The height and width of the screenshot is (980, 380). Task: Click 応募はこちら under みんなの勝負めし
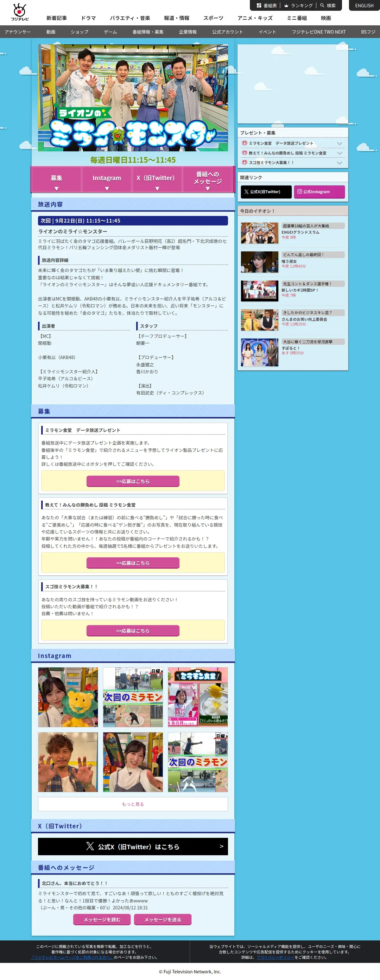coord(133,563)
